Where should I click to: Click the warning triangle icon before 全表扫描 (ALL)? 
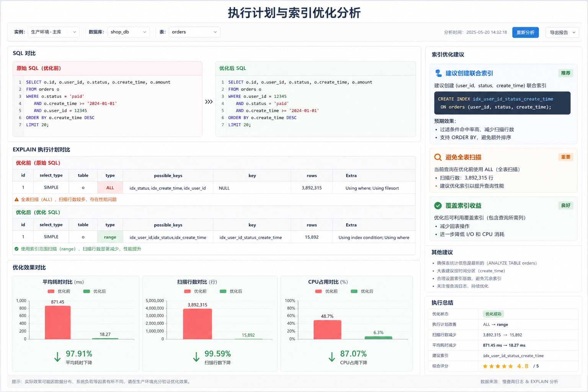(x=16, y=199)
